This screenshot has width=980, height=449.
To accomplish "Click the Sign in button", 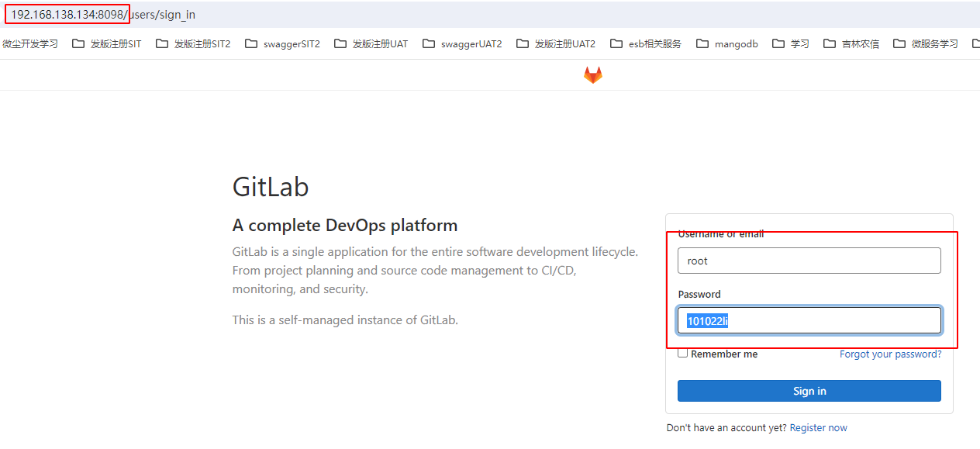I will point(809,391).
